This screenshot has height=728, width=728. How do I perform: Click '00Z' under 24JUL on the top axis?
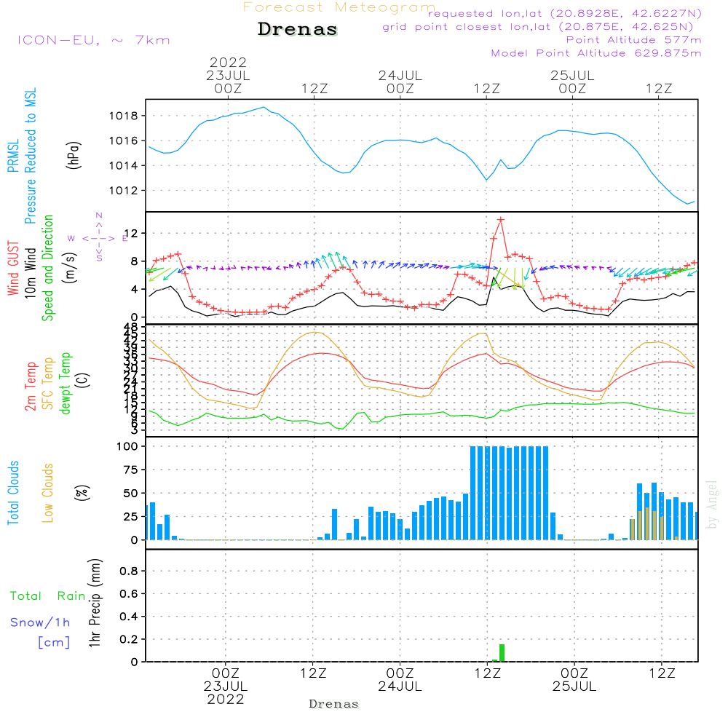[400, 88]
